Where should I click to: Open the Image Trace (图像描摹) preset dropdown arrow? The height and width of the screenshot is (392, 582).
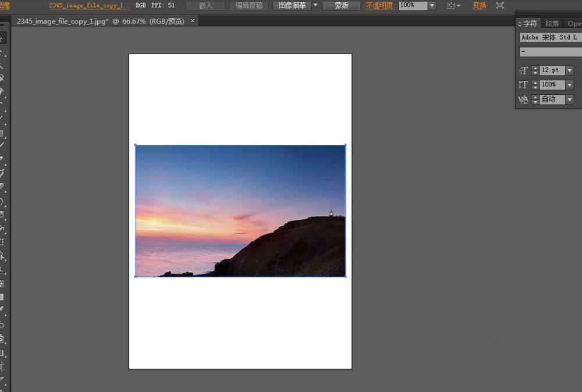point(315,5)
